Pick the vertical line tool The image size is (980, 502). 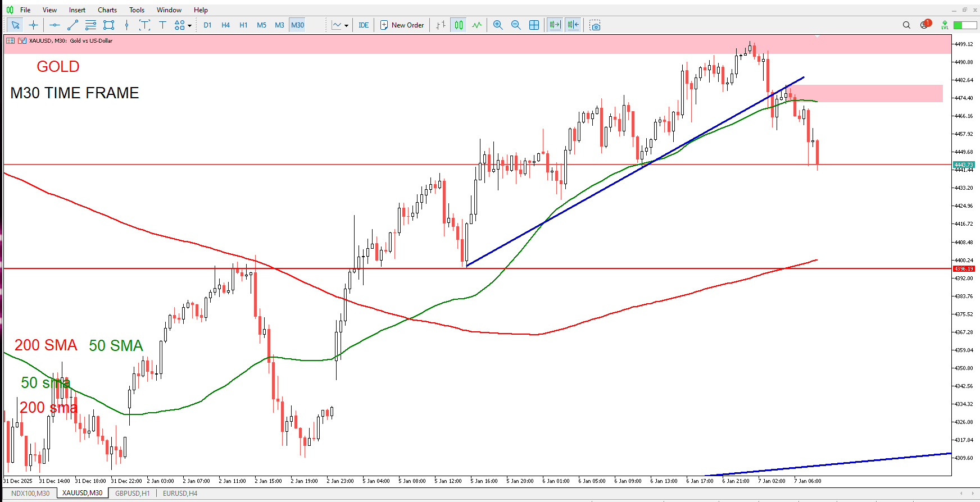[x=126, y=25]
